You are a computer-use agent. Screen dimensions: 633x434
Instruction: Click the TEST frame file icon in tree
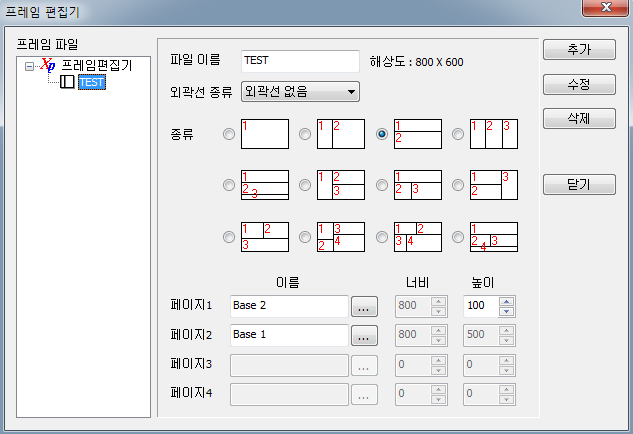[67, 82]
